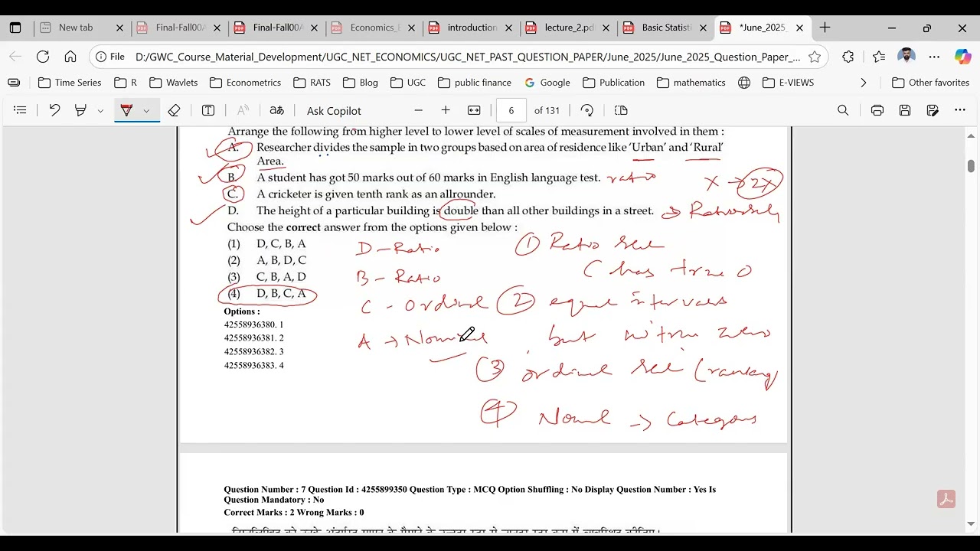Open the Wavlets favorites folder
980x551 pixels.
(x=174, y=83)
